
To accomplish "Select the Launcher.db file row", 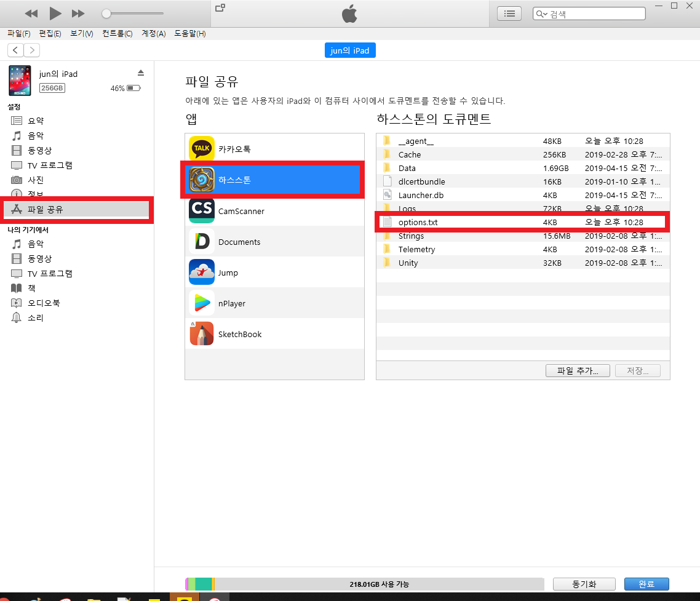I will pyautogui.click(x=523, y=195).
